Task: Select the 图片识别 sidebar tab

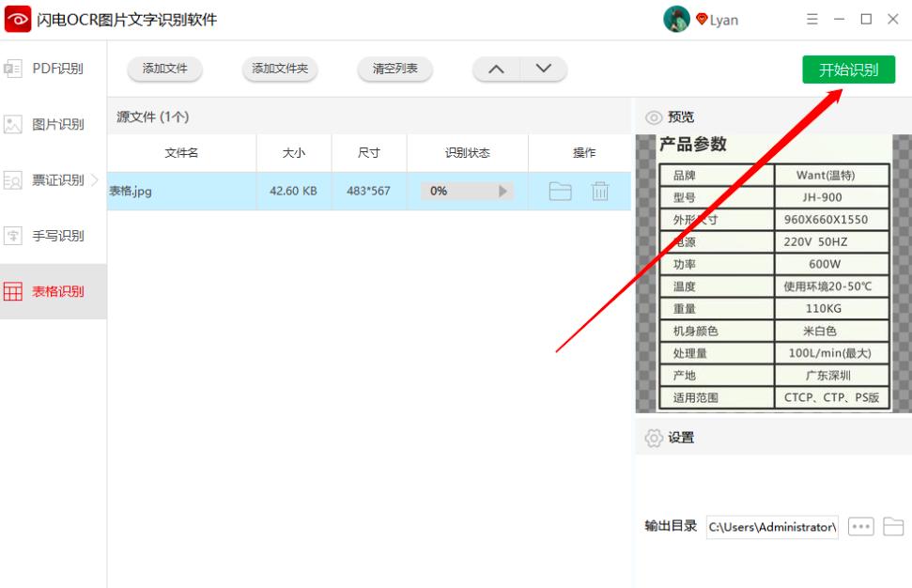Action: (x=53, y=124)
